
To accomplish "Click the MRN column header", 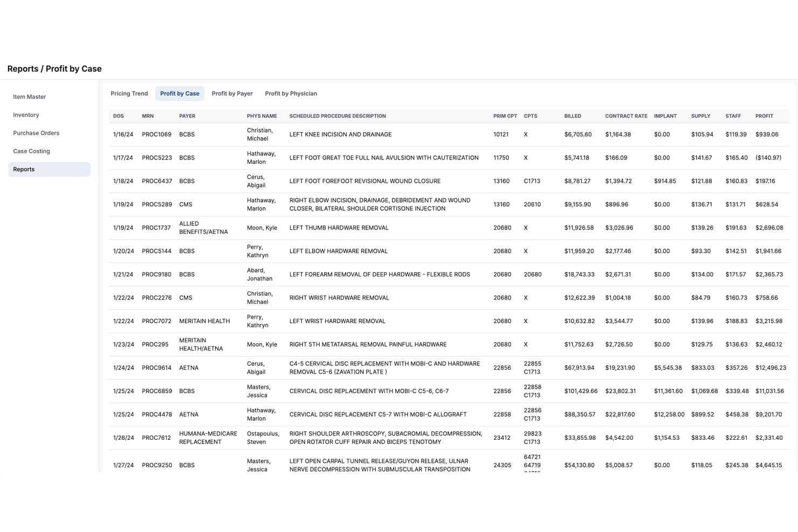I will pos(148,116).
